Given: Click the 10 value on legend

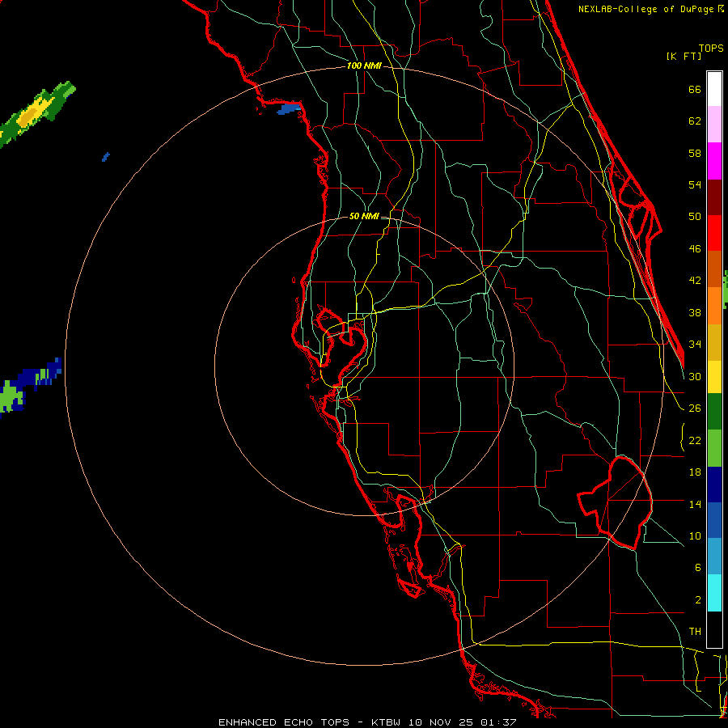Looking at the screenshot, I should pyautogui.click(x=695, y=535).
